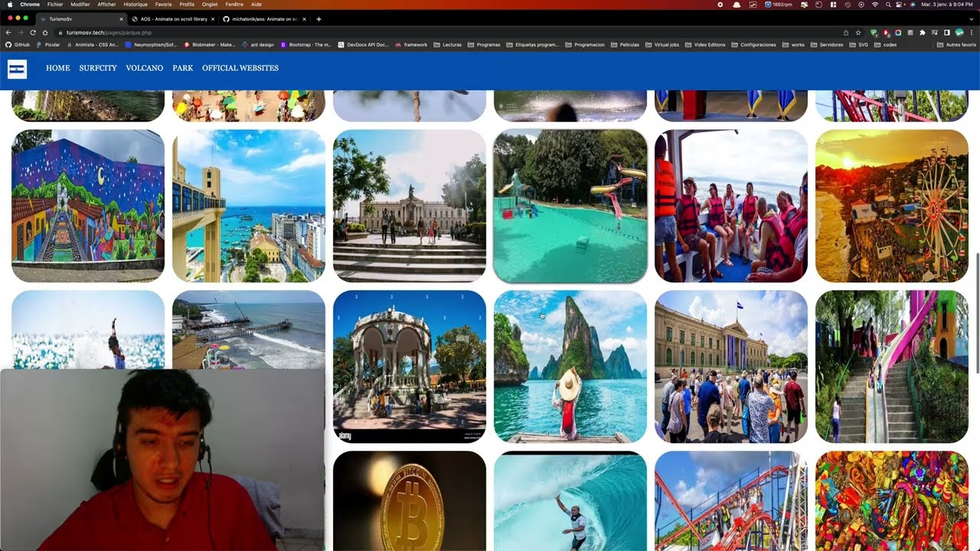Open the Fichier menu
The image size is (980, 551).
[x=55, y=5]
